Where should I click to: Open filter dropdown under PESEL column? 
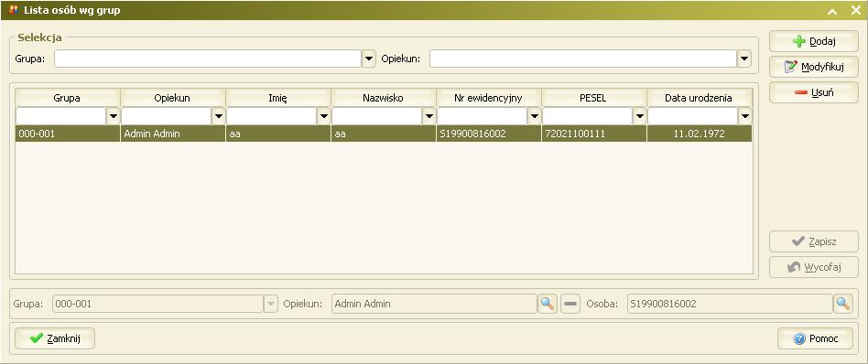pos(640,116)
